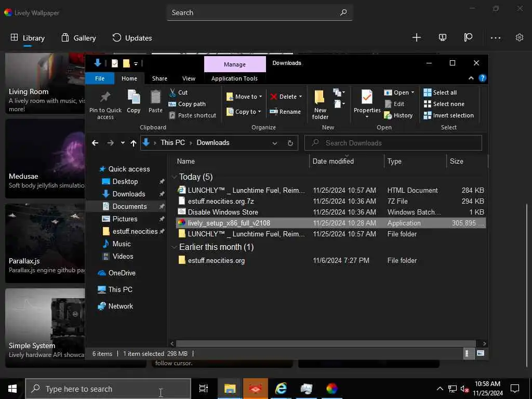The height and width of the screenshot is (399, 532).
Task: Click Select all in ribbon
Action: (x=440, y=92)
